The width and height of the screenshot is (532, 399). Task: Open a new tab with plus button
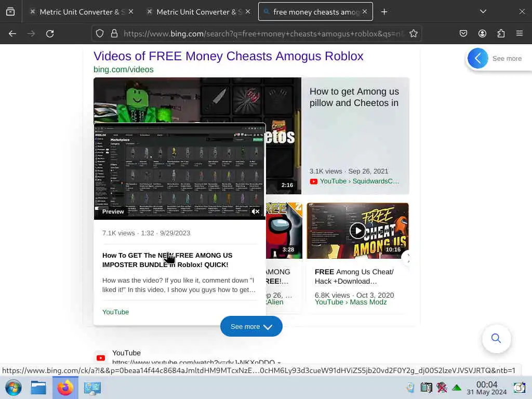[384, 12]
